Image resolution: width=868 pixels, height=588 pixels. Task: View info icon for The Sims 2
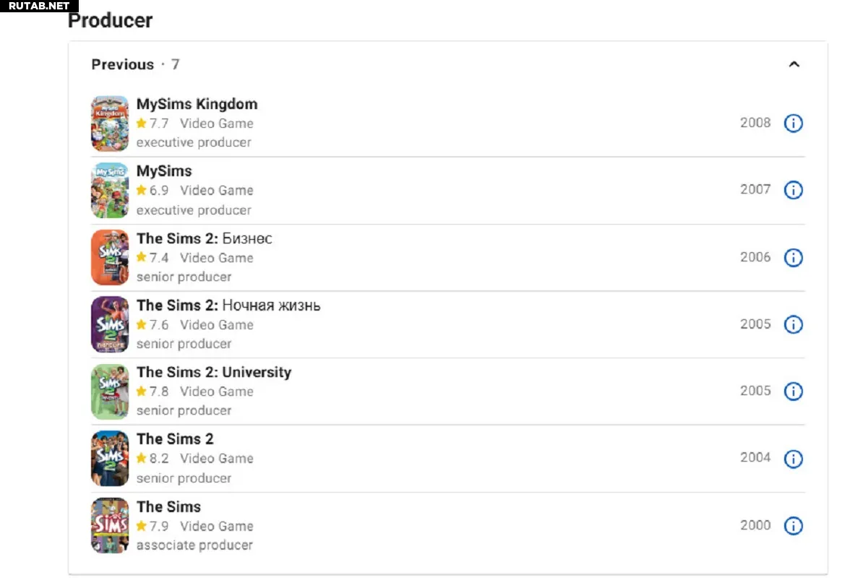point(794,459)
